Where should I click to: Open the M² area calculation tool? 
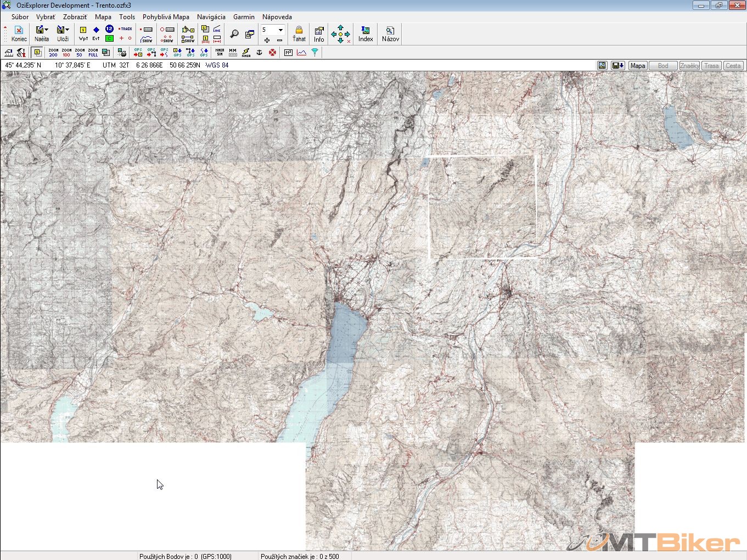click(x=288, y=53)
